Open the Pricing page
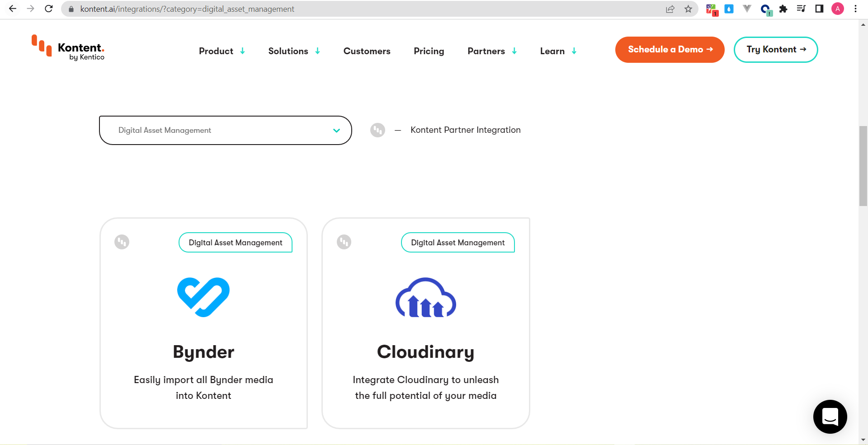 (x=429, y=51)
